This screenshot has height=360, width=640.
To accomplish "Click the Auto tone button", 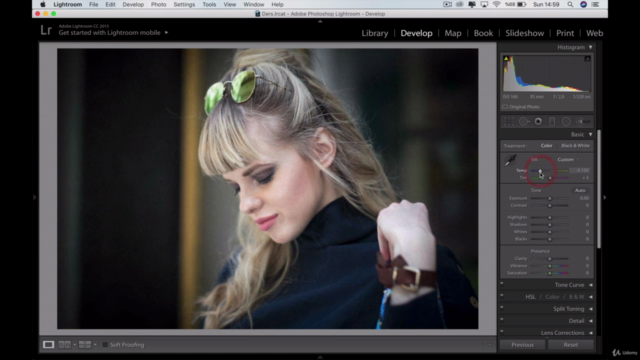I will point(580,190).
